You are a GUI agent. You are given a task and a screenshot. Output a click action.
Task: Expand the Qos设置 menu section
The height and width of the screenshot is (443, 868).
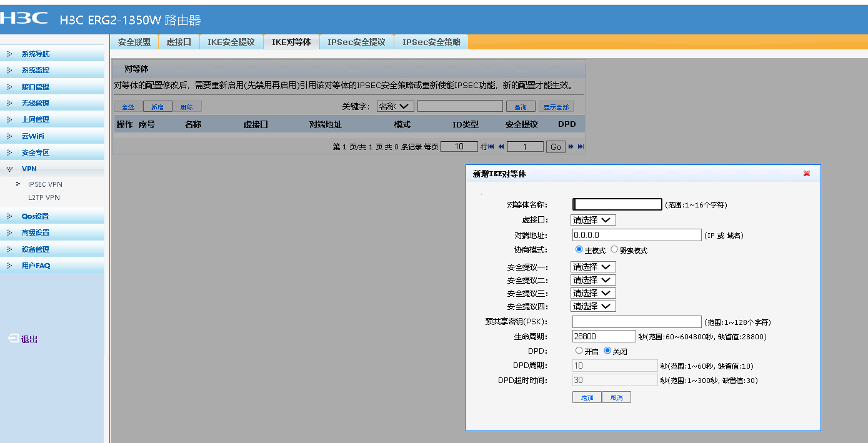click(x=52, y=216)
